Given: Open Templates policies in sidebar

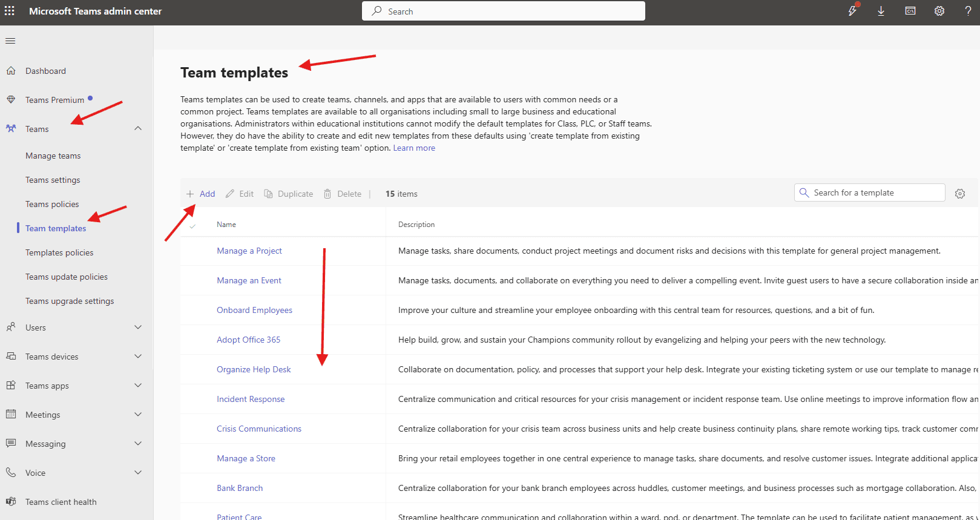Looking at the screenshot, I should pyautogui.click(x=59, y=252).
